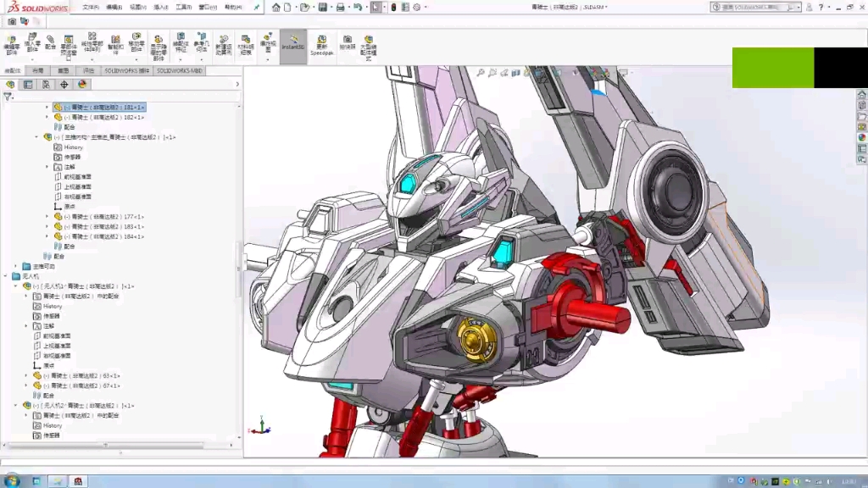Click the Home icon in the top toolbar
The width and height of the screenshot is (868, 488).
point(275,7)
